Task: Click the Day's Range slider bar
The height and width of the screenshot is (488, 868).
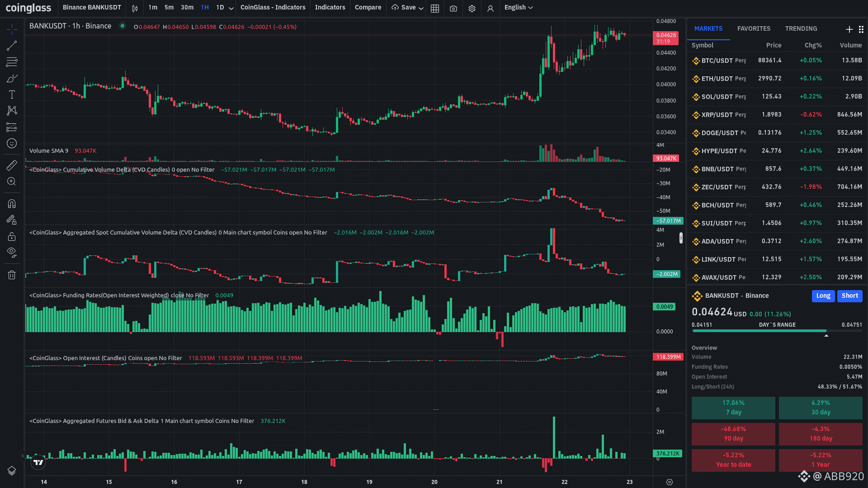Action: click(777, 331)
